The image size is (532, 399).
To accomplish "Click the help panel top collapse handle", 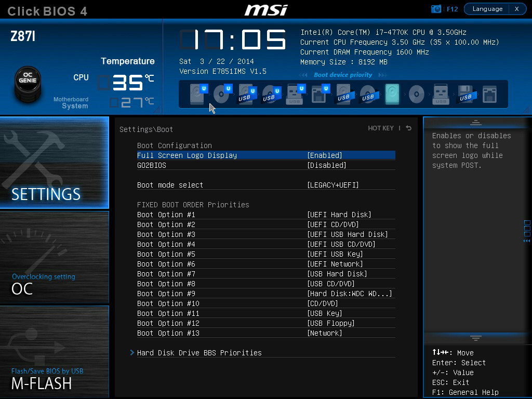I will tap(475, 123).
